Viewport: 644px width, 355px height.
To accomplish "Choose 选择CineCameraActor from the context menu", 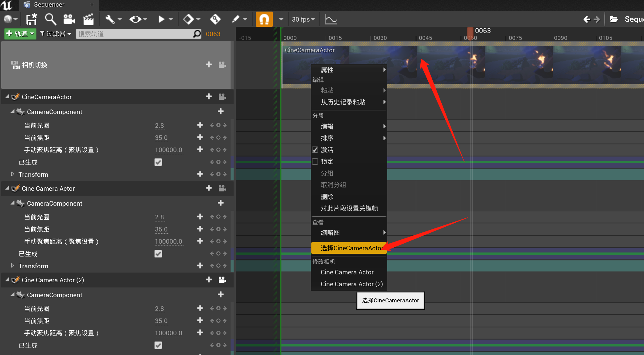I will point(349,248).
